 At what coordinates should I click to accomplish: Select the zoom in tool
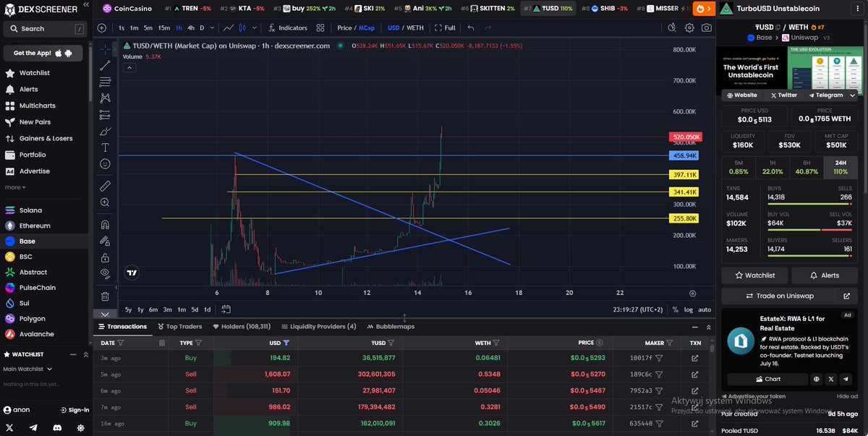click(106, 202)
